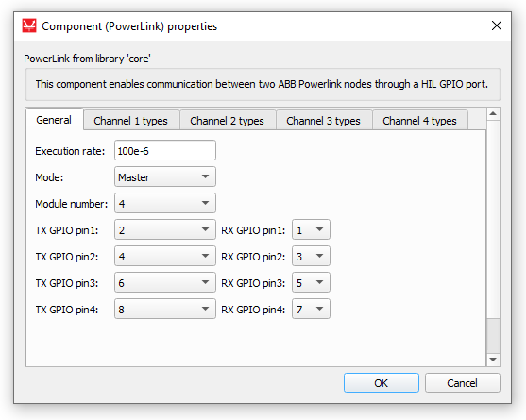
Task: Select the Channel 4 types tab
Action: point(419,120)
